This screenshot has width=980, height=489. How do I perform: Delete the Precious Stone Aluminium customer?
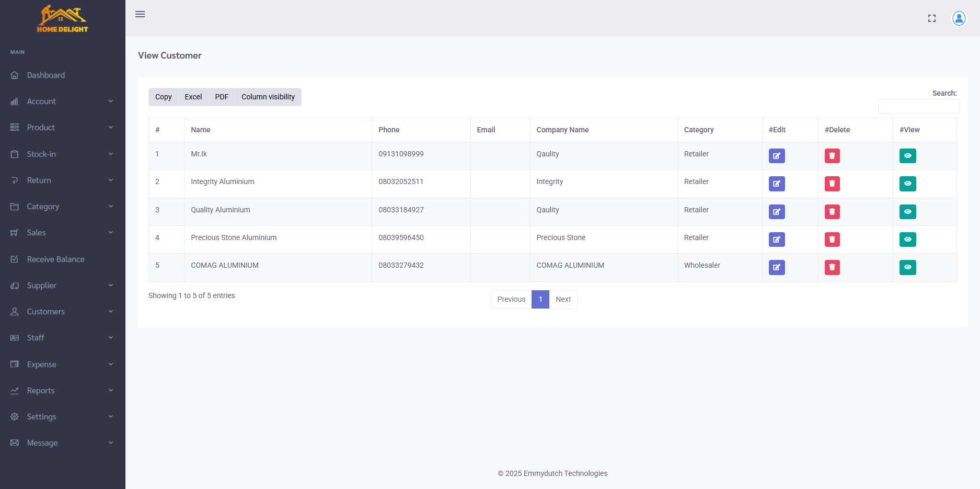tap(832, 240)
